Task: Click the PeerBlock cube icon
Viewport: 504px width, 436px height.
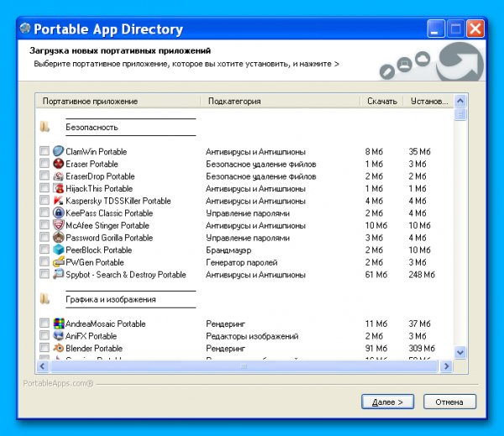Action: [x=59, y=250]
